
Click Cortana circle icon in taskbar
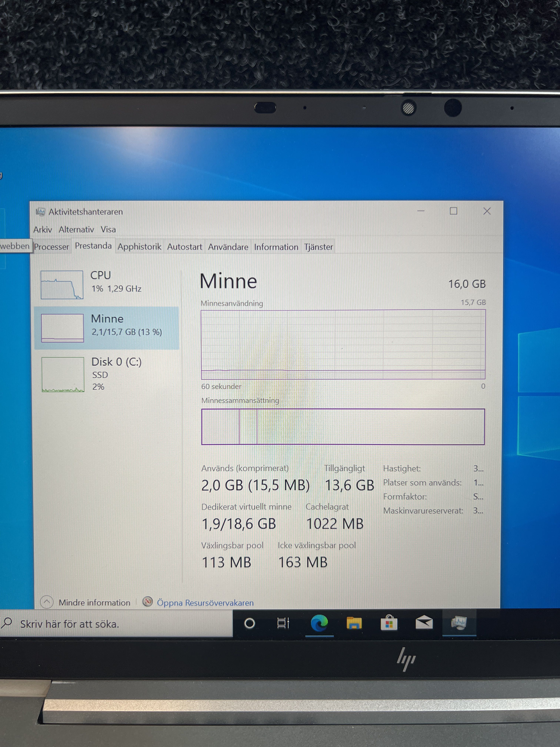point(249,623)
